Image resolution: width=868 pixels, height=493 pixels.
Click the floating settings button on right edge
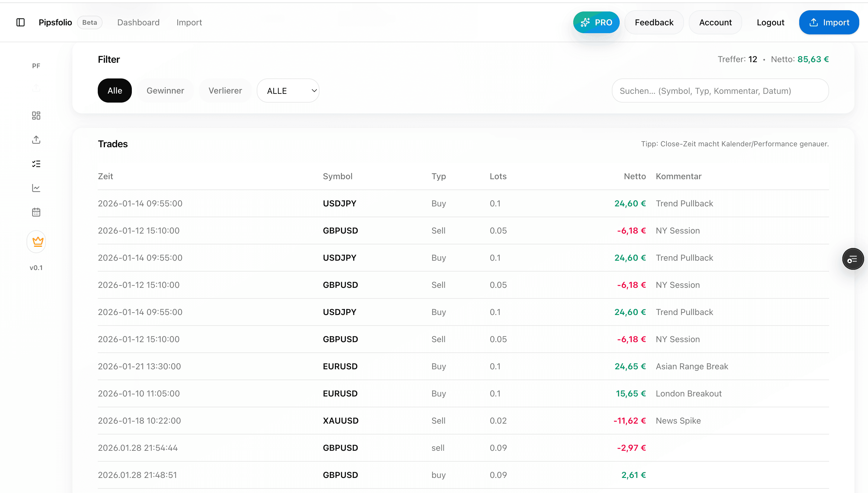(853, 259)
